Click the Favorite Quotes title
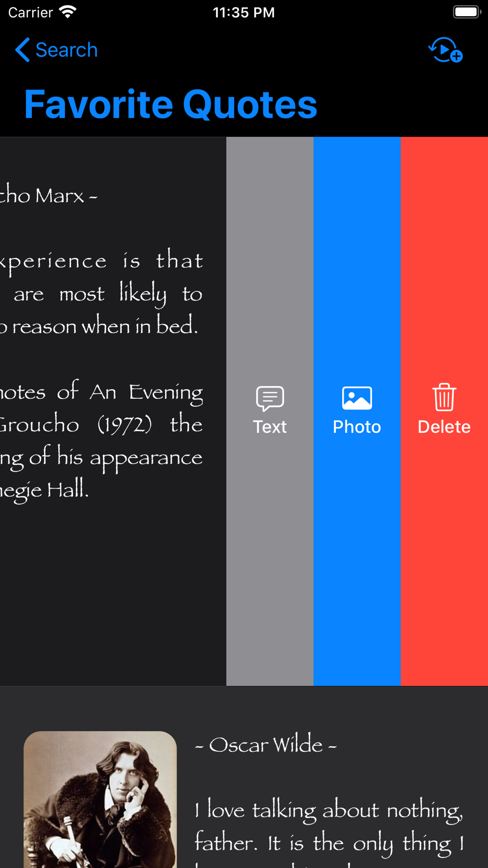 point(171,104)
